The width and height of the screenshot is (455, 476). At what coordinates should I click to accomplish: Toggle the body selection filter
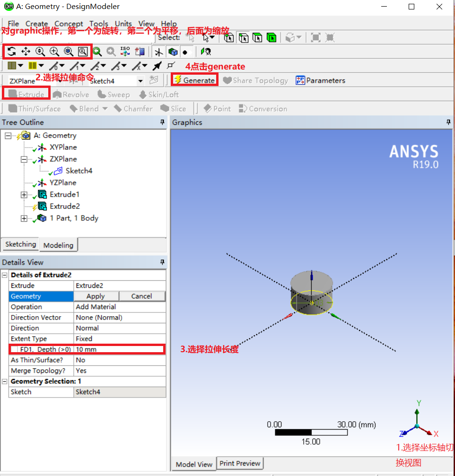pyautogui.click(x=271, y=38)
